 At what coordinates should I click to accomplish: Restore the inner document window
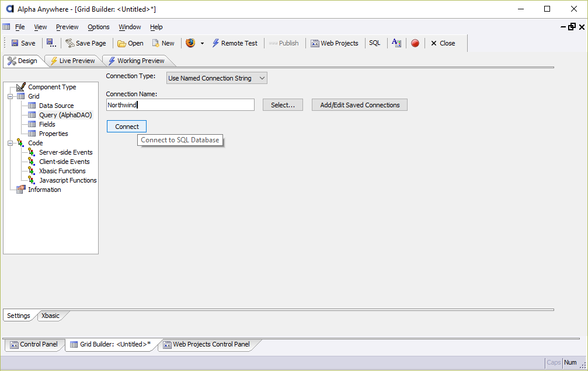572,27
